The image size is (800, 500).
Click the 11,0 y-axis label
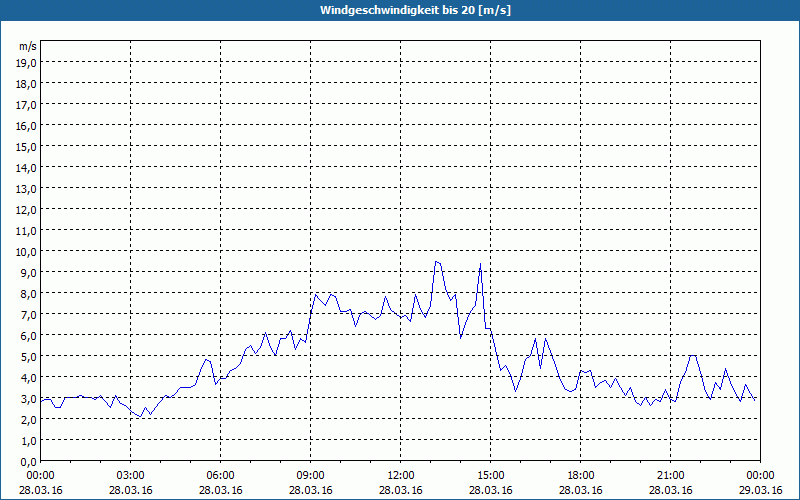click(27, 231)
